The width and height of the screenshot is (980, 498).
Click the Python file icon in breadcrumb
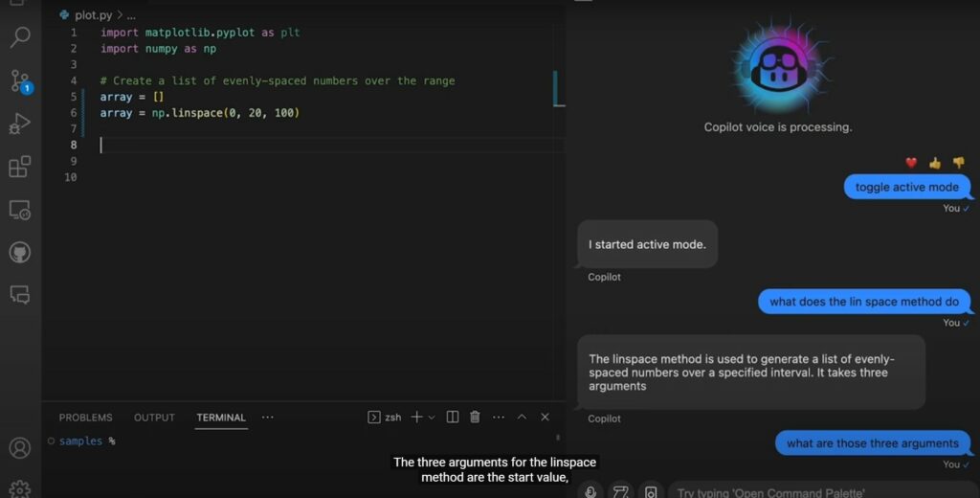(x=64, y=15)
